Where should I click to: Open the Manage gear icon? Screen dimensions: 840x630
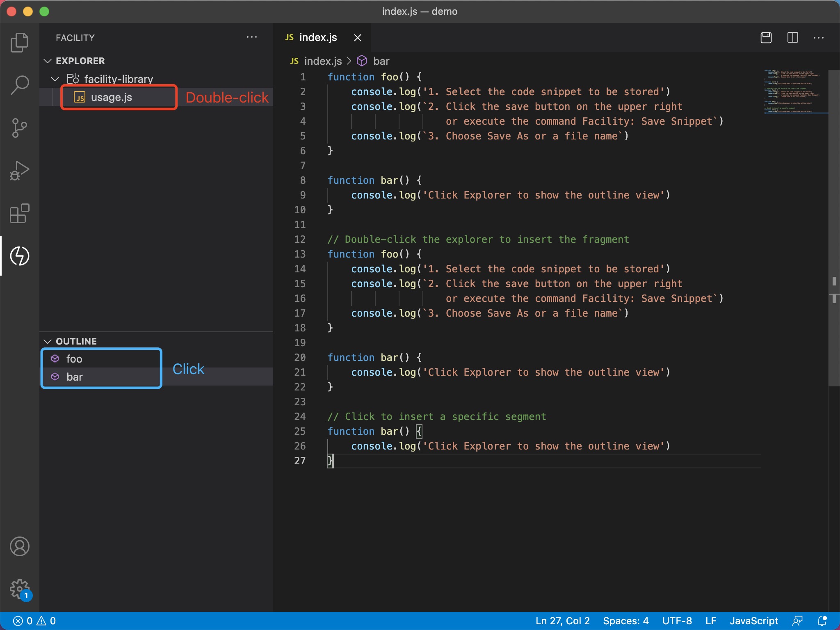tap(19, 589)
